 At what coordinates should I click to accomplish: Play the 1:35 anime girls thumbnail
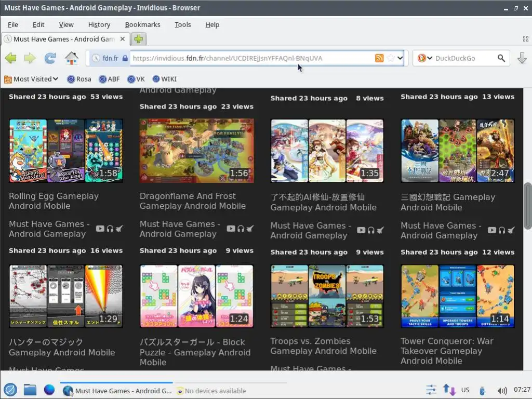tap(327, 151)
